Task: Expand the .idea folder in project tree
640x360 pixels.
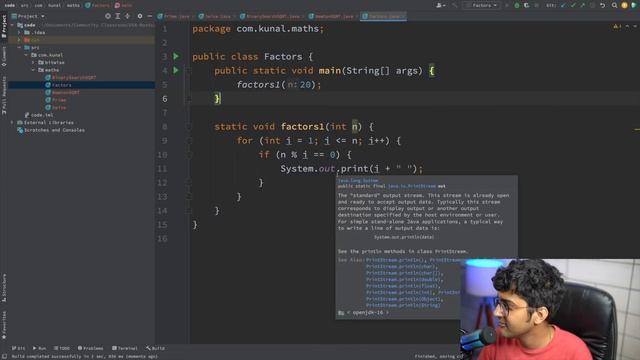Action: (19, 32)
